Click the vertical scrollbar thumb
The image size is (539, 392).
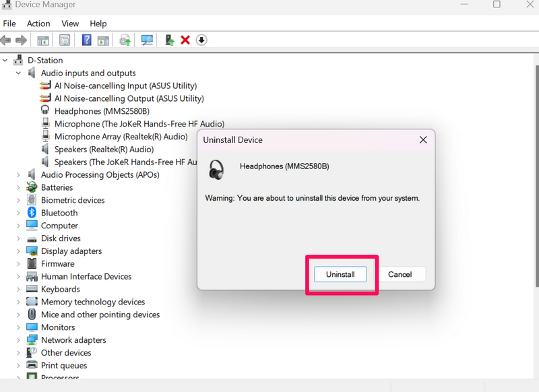(537, 175)
